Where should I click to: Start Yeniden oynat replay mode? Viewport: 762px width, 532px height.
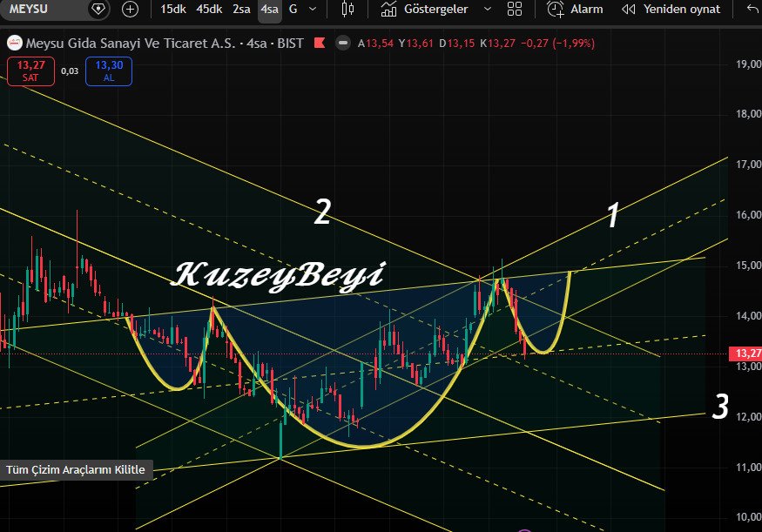coord(671,9)
